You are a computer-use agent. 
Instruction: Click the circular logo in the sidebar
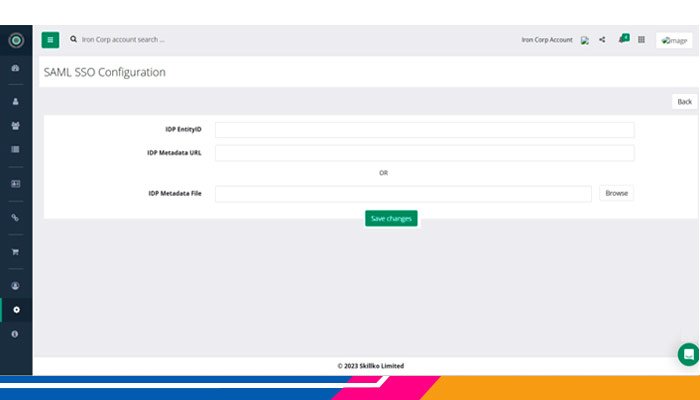(x=16, y=41)
